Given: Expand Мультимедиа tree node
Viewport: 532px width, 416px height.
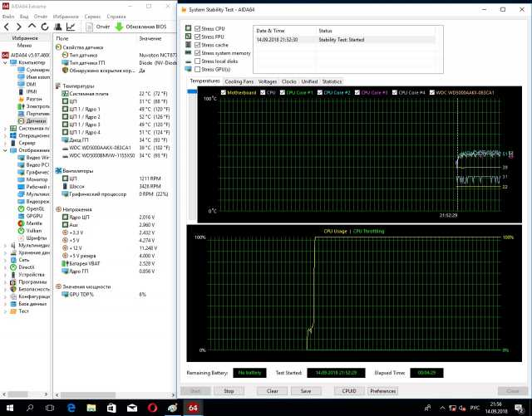Looking at the screenshot, I should point(5,245).
